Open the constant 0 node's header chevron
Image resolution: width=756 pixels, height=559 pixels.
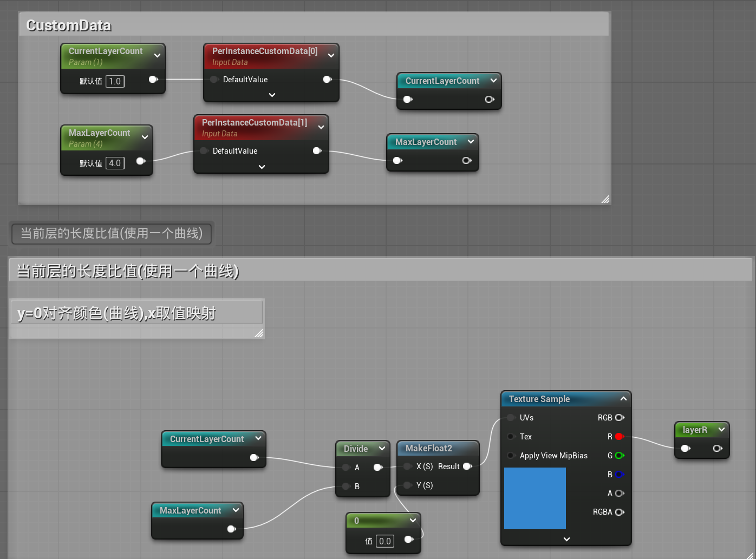pyautogui.click(x=413, y=521)
